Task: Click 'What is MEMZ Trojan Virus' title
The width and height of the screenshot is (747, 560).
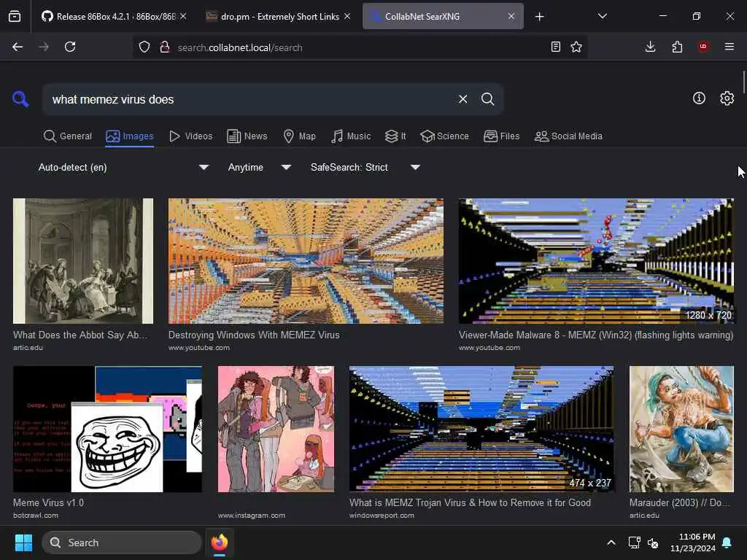Action: point(470,502)
